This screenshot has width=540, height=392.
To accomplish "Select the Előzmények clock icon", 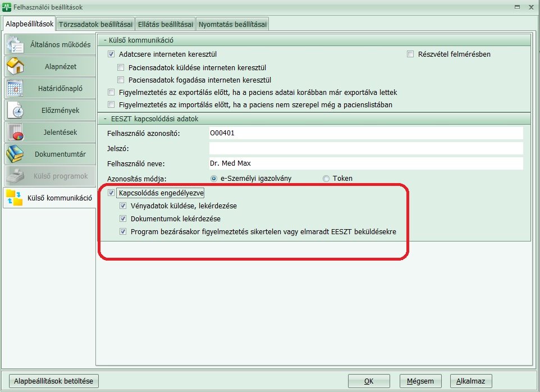I will [x=15, y=110].
